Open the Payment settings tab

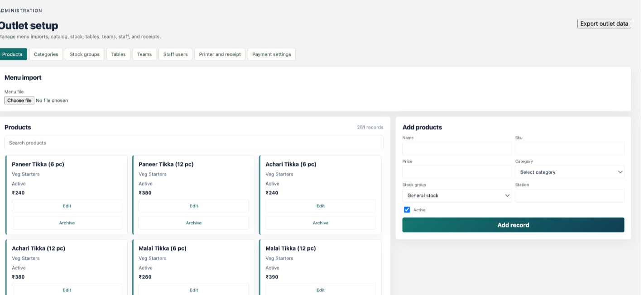point(272,54)
